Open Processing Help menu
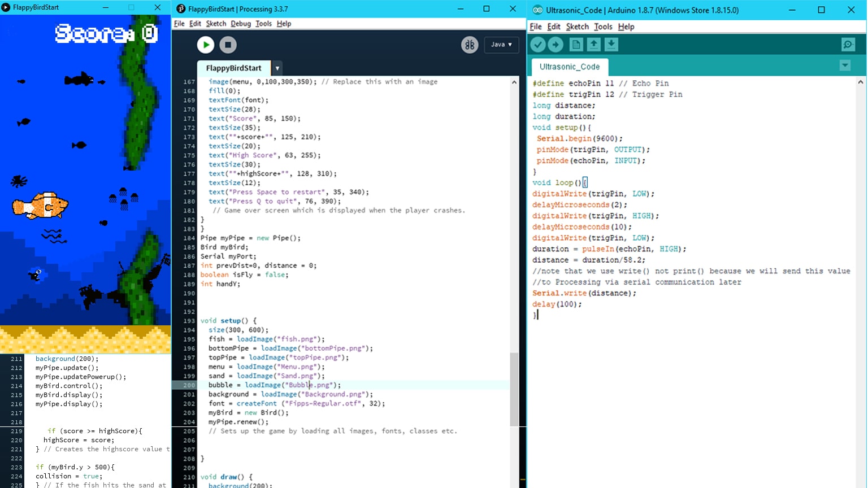The image size is (868, 488). click(284, 24)
